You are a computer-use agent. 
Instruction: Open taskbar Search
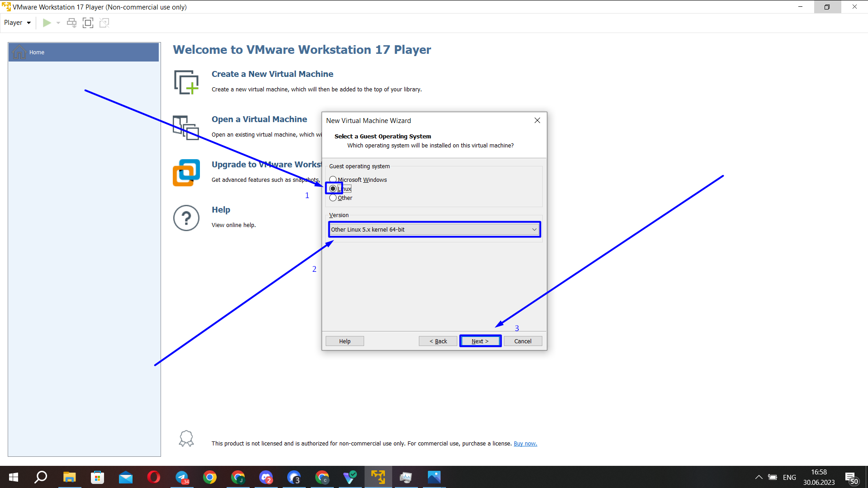(41, 477)
